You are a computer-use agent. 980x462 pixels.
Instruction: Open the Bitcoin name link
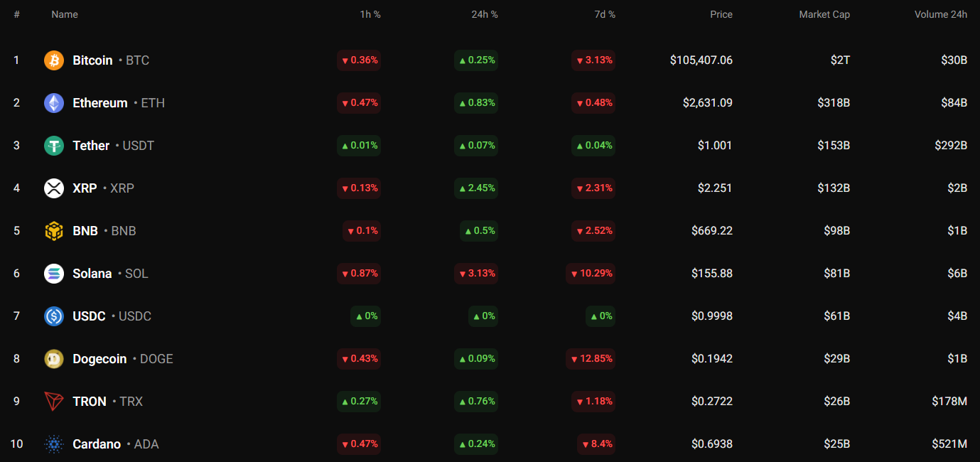pyautogui.click(x=92, y=60)
